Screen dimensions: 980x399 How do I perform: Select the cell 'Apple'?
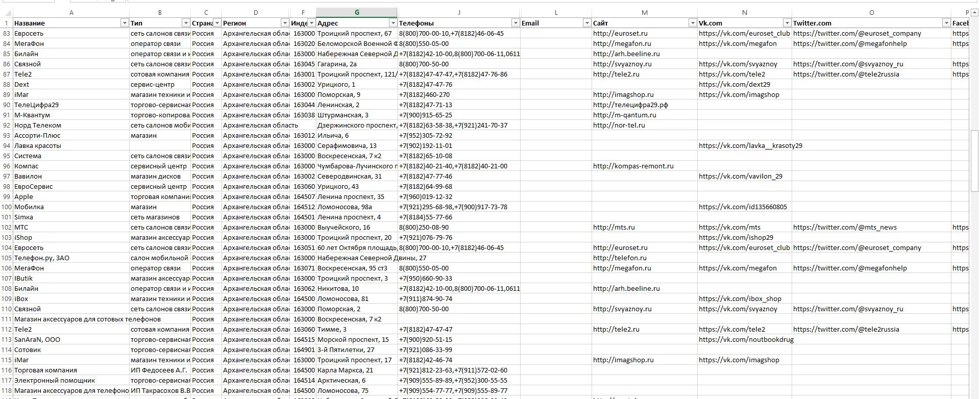click(71, 196)
